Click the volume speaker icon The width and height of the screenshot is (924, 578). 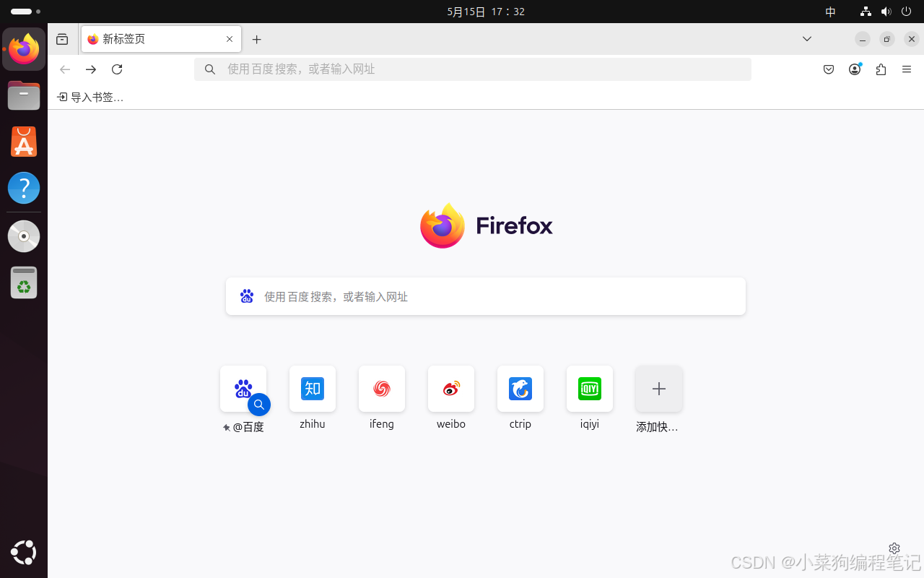pos(886,12)
